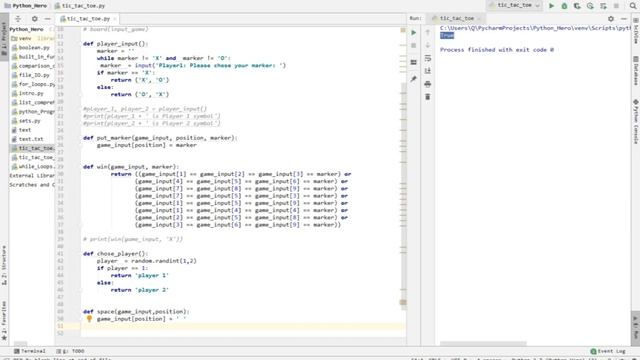
Task: Open the Structure tool window
Action: click(4, 265)
